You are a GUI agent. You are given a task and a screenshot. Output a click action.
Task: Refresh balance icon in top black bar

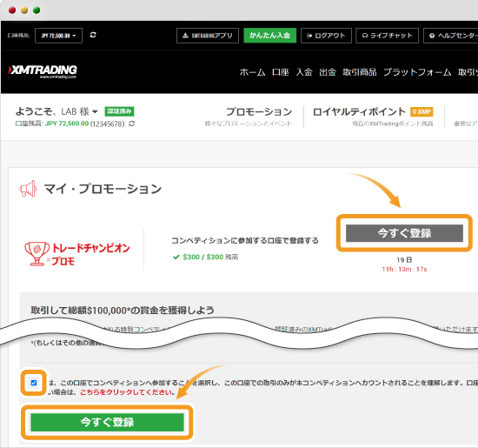click(93, 35)
